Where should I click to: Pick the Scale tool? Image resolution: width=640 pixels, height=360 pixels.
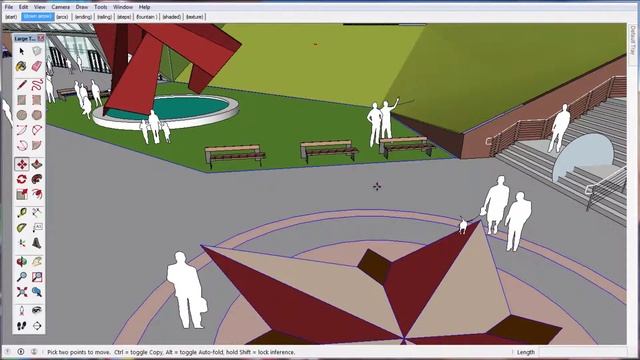pyautogui.click(x=22, y=194)
